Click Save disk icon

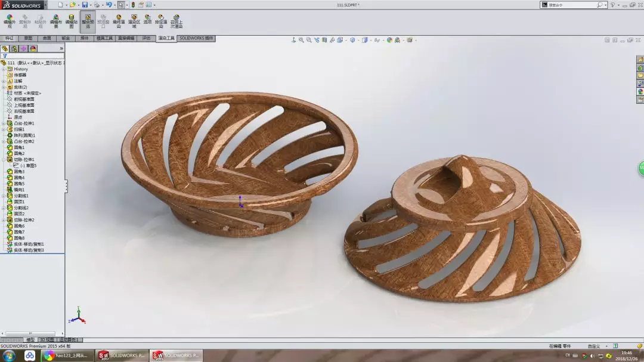85,5
